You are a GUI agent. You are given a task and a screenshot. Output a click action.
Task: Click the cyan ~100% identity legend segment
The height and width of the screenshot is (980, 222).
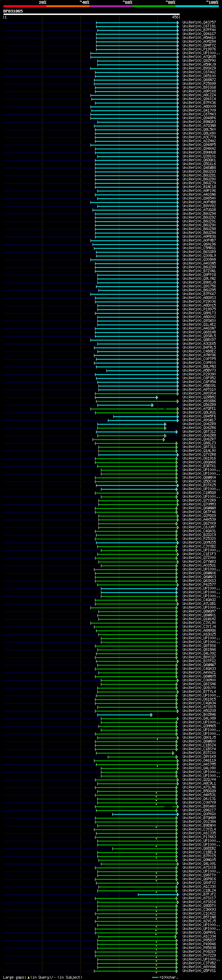pyautogui.click(x=197, y=6)
